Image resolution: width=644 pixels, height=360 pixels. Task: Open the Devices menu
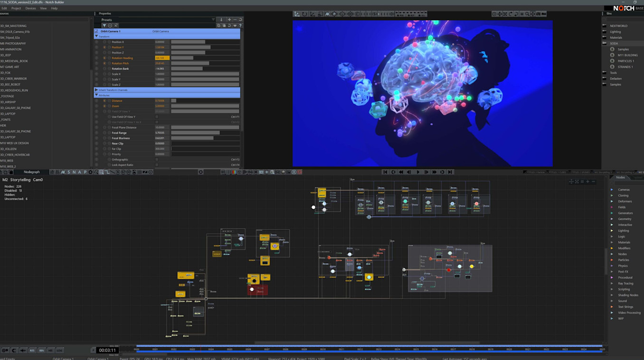coord(30,8)
